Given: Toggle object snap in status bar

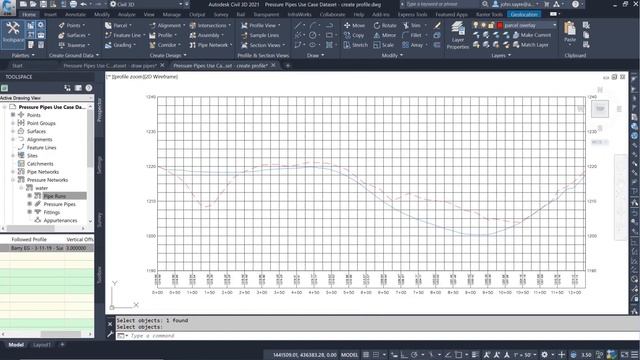Looking at the screenshot, I should tap(458, 355).
